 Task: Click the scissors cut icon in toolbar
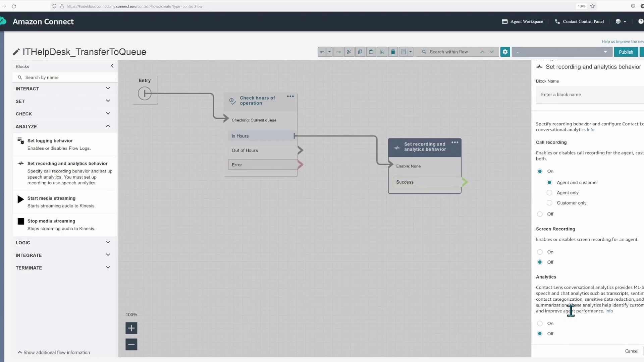pos(349,52)
